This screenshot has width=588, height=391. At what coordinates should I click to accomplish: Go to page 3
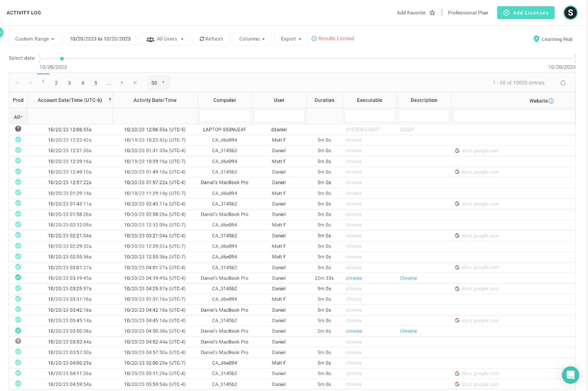[x=69, y=83]
